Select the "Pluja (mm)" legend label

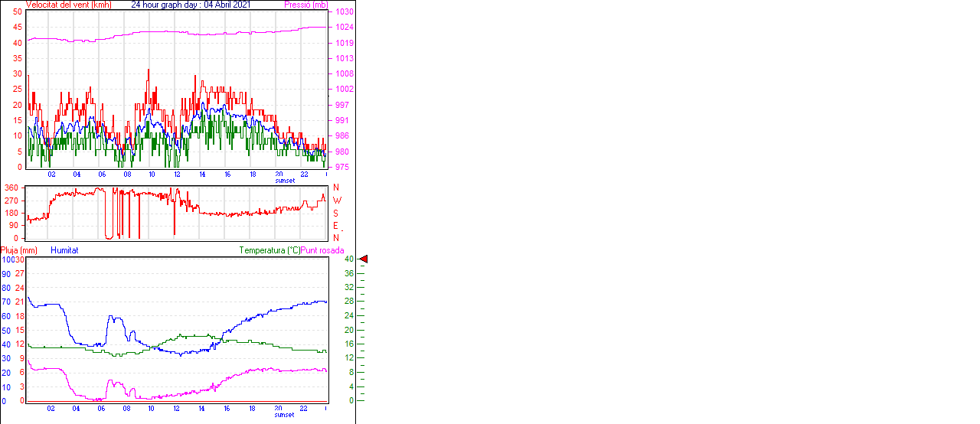tap(19, 250)
